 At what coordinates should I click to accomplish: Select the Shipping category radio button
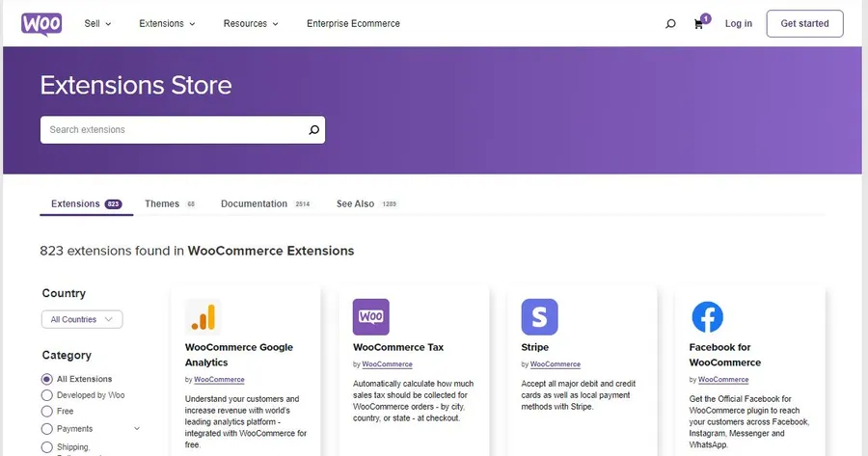[47, 447]
